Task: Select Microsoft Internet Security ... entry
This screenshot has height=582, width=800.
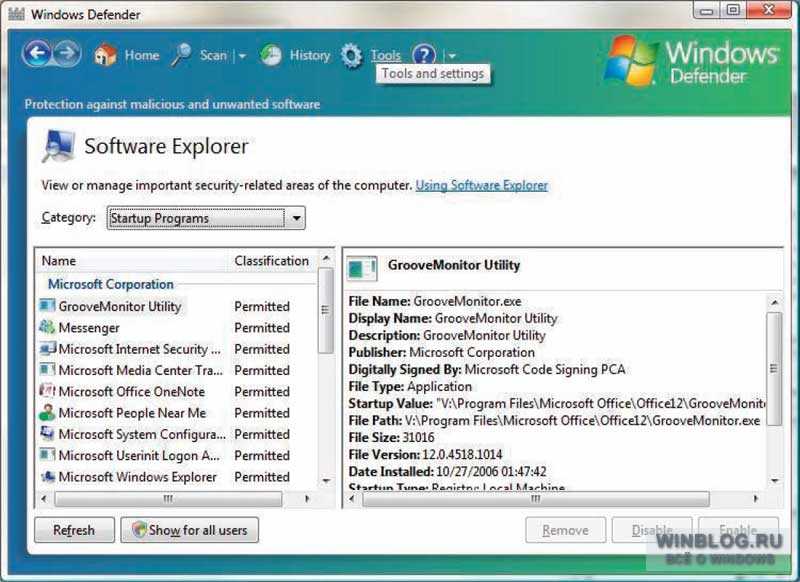Action: (139, 349)
